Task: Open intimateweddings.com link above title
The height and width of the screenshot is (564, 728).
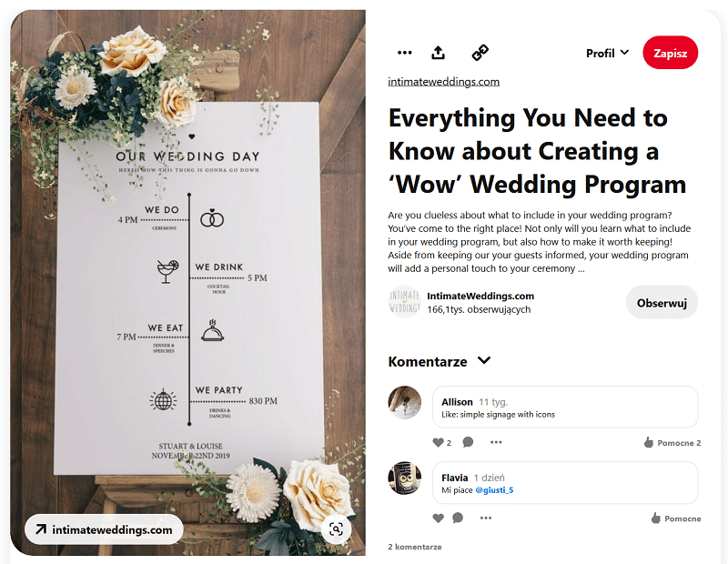Action: point(443,82)
